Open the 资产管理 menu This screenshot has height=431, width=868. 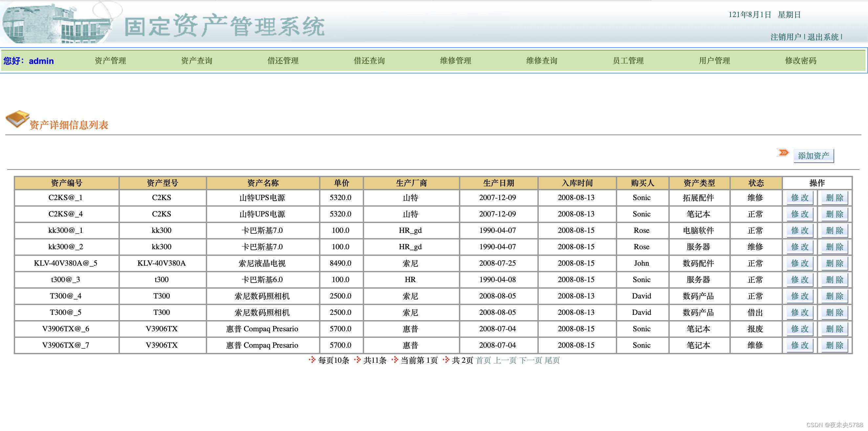pyautogui.click(x=110, y=61)
